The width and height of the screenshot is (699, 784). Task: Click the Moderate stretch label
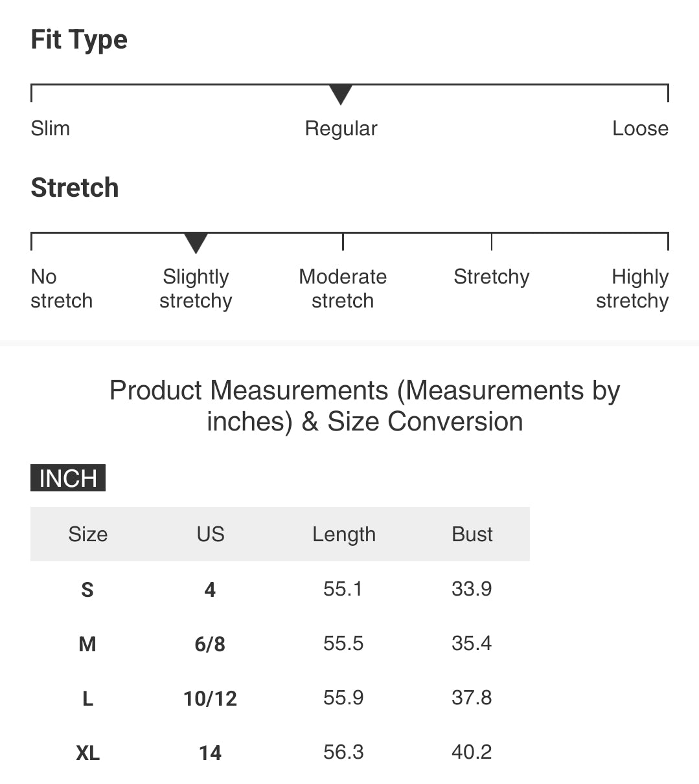tap(343, 289)
